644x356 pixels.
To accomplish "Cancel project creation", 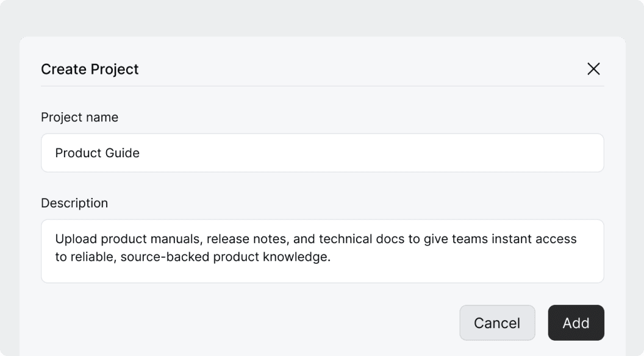I will [497, 322].
